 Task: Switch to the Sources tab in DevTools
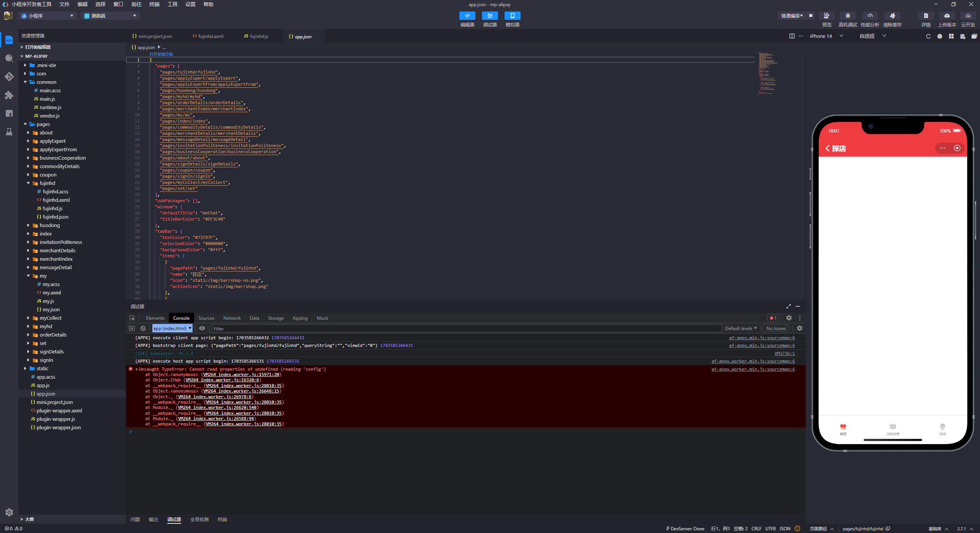click(206, 318)
